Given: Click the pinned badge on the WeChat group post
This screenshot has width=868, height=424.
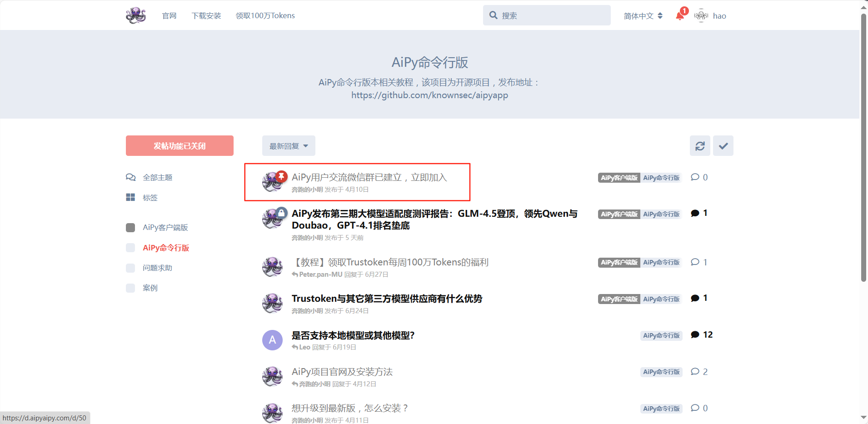Looking at the screenshot, I should tap(282, 176).
